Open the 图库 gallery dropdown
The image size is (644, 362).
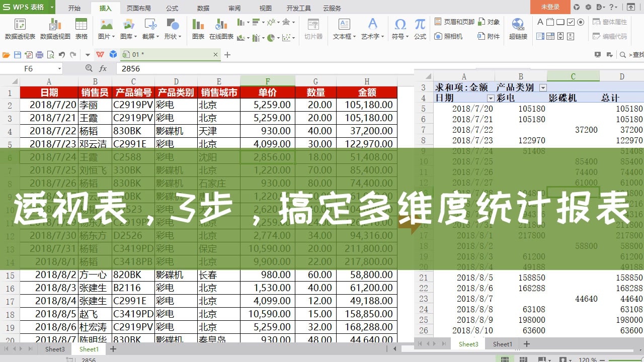(x=128, y=36)
